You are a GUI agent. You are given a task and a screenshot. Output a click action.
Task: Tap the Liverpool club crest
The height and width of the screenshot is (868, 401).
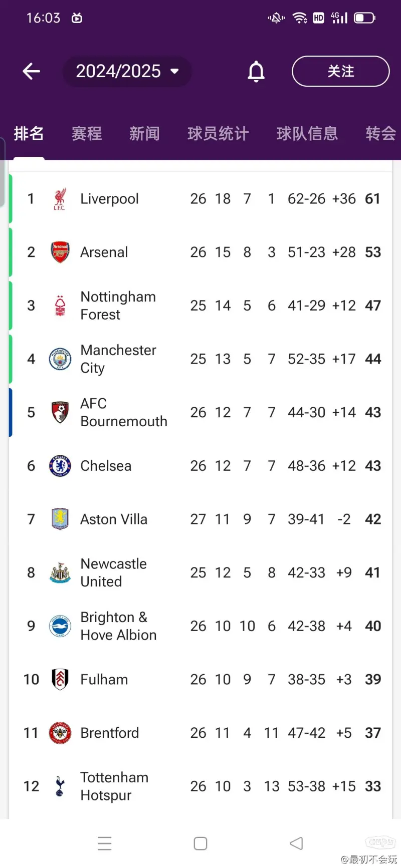60,199
